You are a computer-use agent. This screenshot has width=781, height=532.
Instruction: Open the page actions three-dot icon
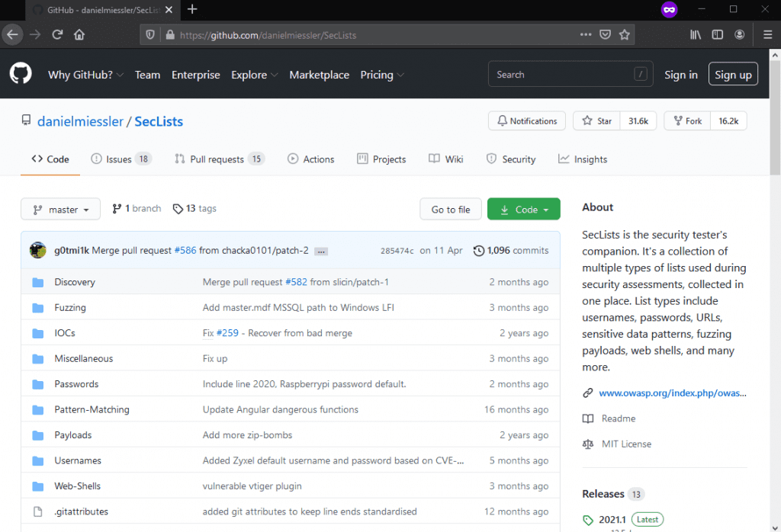[x=586, y=34]
